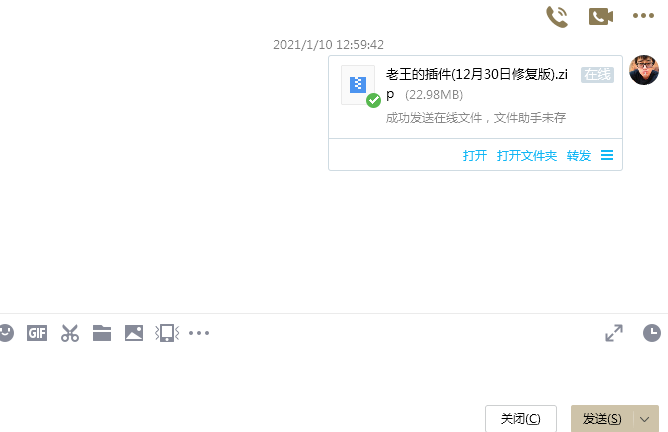Select the scissors screenshot tool
This screenshot has height=432, width=668.
[70, 333]
